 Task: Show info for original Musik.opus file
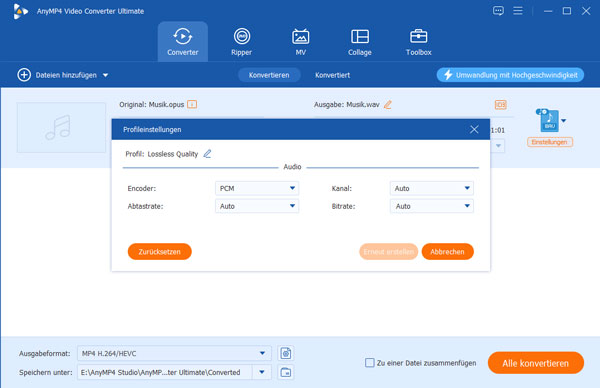click(x=192, y=104)
